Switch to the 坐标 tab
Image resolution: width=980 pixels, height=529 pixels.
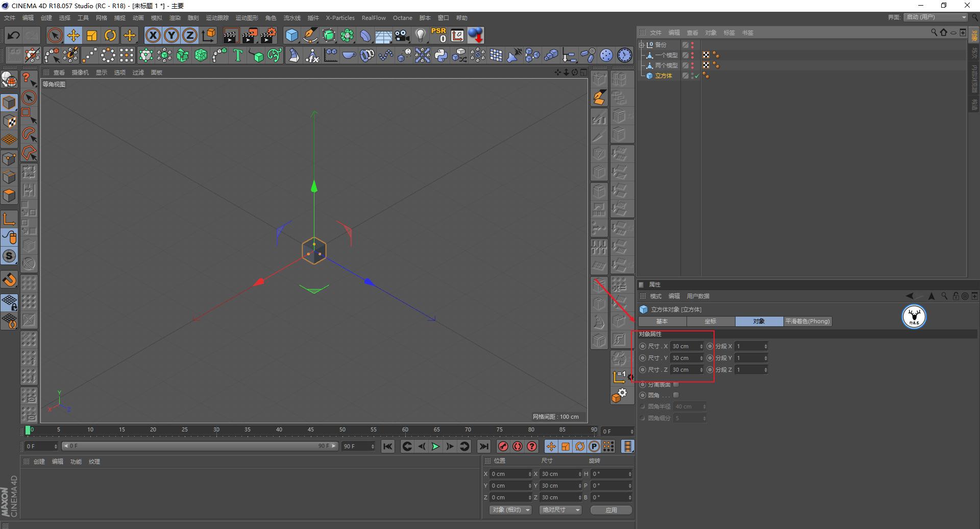coord(710,322)
